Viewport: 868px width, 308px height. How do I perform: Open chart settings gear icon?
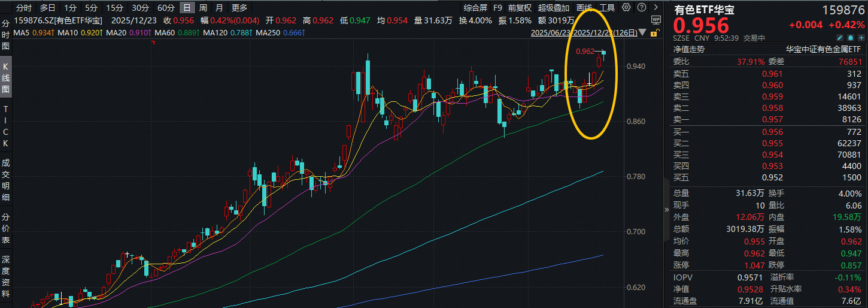pos(626,8)
